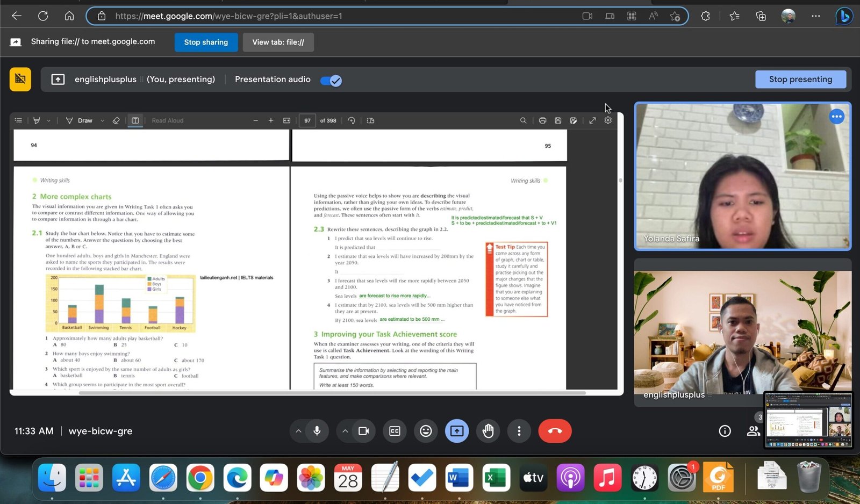Open closed captions in the meeting

pos(395,431)
